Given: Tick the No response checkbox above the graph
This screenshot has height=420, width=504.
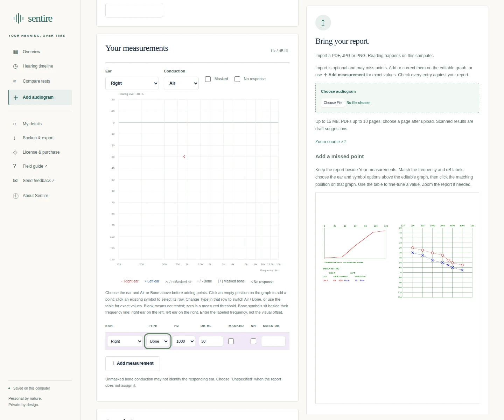Looking at the screenshot, I should (x=237, y=79).
